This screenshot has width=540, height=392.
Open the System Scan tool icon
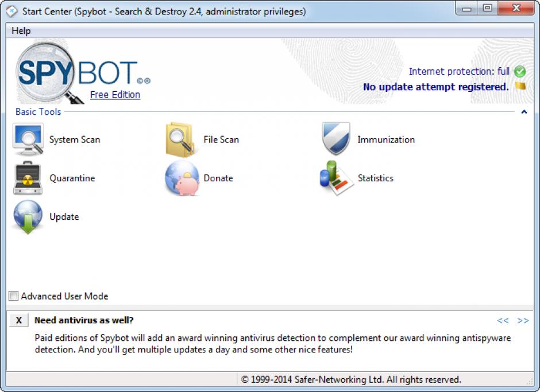click(28, 139)
